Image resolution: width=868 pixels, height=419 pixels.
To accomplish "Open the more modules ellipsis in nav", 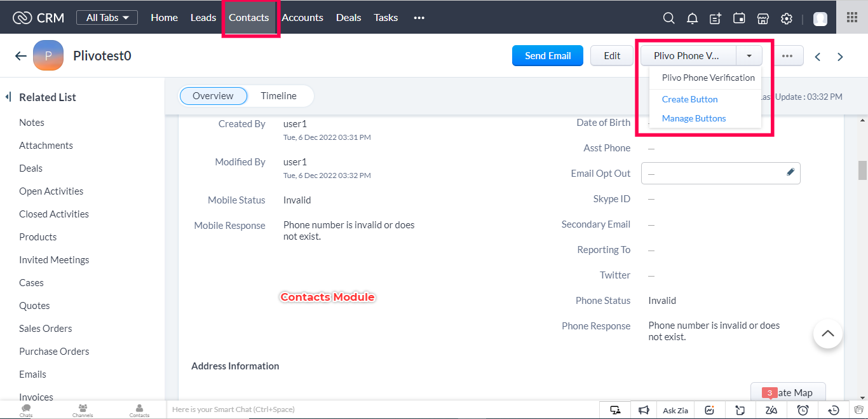I will (x=419, y=18).
